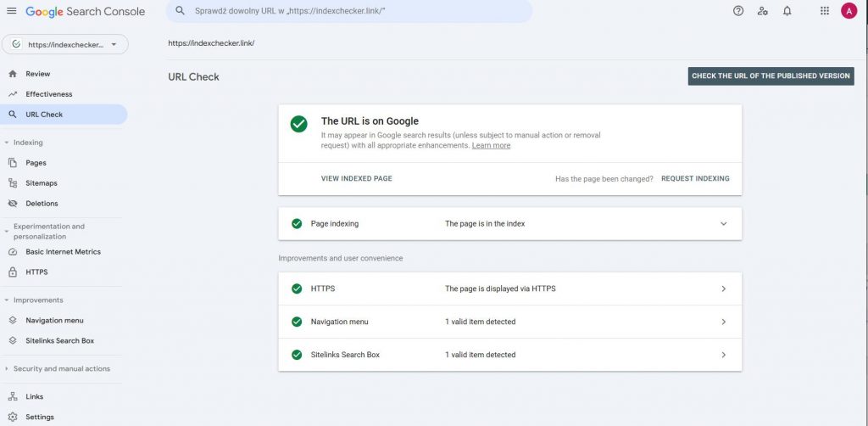The width and height of the screenshot is (868, 426).
Task: Select Effectiveness in the sidebar
Action: pos(48,94)
